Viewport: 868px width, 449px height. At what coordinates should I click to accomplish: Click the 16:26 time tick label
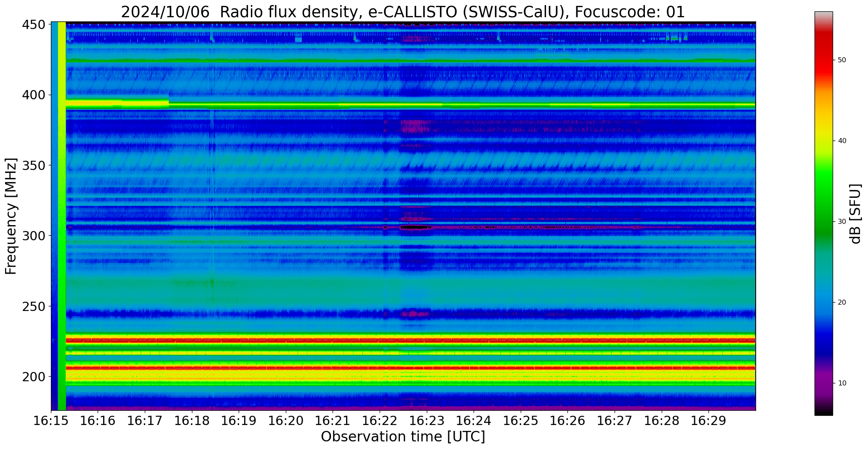[x=568, y=421]
